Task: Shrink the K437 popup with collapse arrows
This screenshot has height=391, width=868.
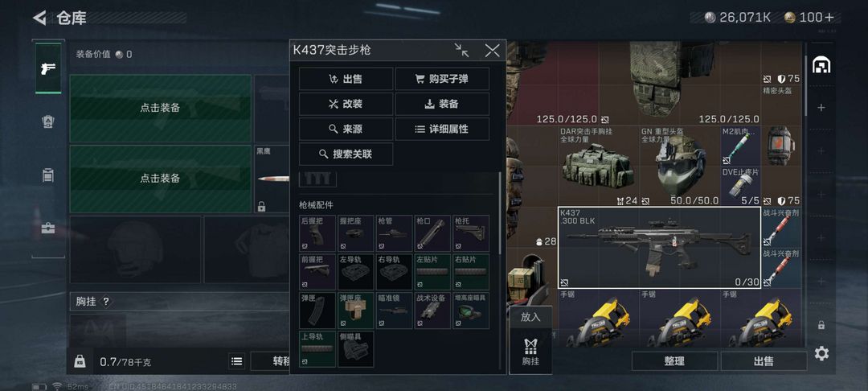Action: pos(461,51)
